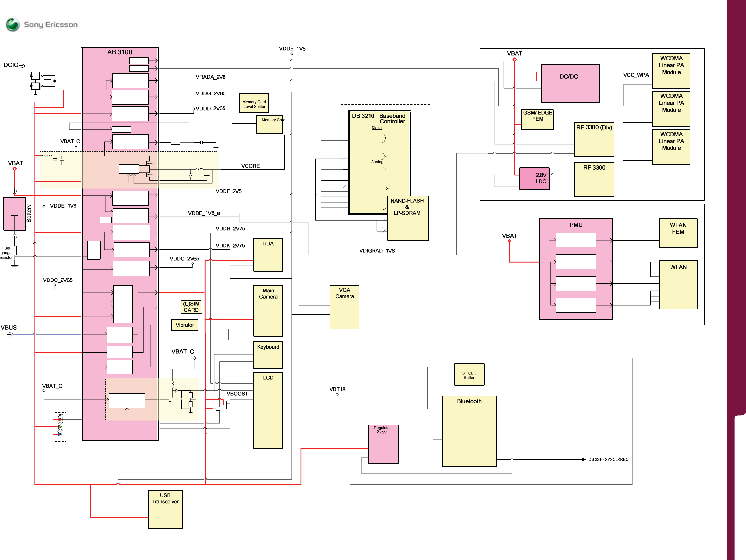Click the USB Transceiver block

coord(165,509)
